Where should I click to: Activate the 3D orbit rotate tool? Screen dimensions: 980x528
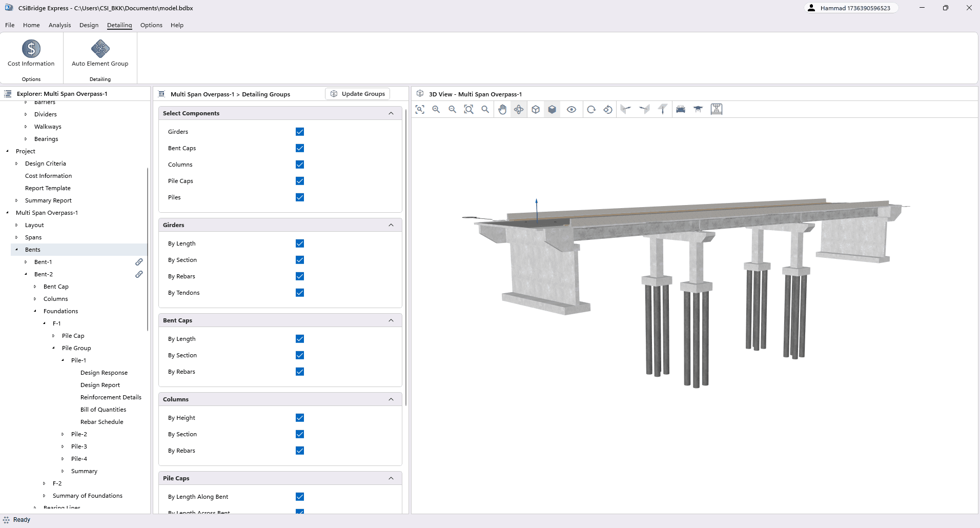point(519,109)
